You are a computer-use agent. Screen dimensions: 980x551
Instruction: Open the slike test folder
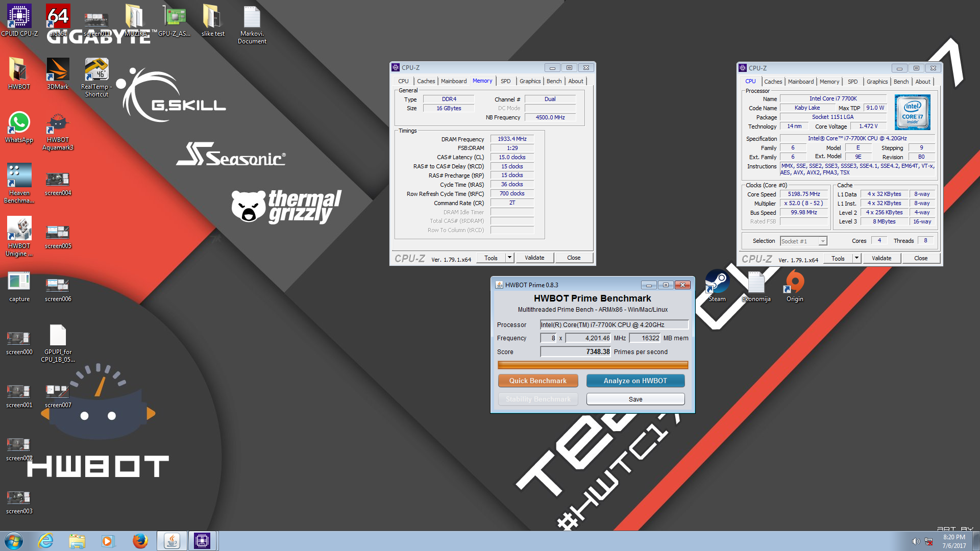[213, 20]
